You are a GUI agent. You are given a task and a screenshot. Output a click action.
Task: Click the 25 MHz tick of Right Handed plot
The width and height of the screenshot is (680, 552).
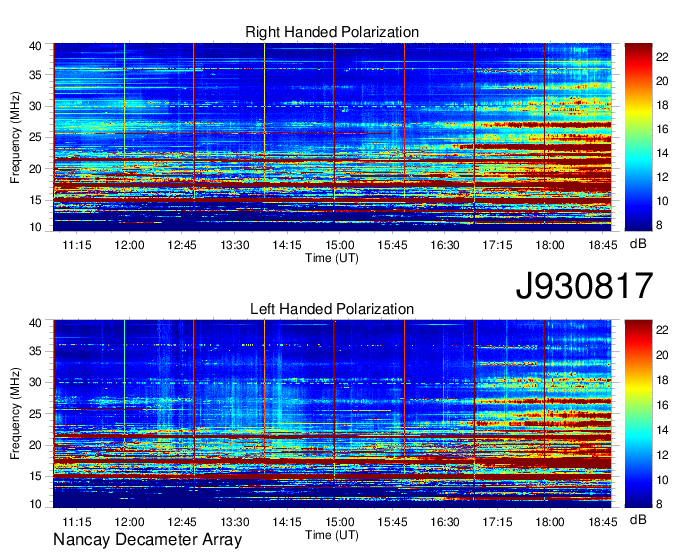pos(35,137)
